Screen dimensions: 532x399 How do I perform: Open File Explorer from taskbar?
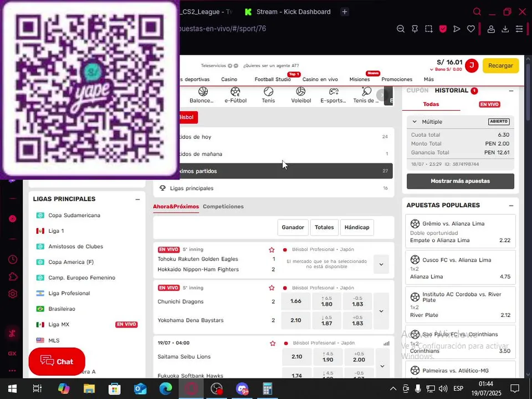click(x=89, y=388)
